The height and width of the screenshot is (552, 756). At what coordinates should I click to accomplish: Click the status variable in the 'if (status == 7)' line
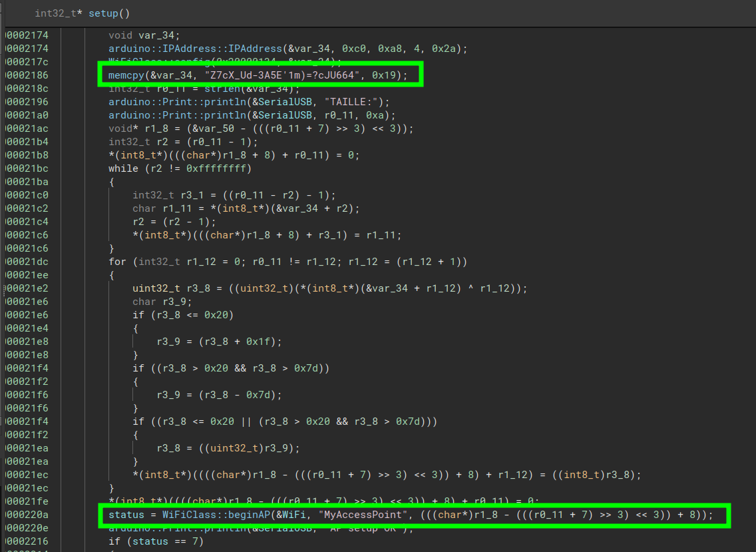pyautogui.click(x=150, y=541)
